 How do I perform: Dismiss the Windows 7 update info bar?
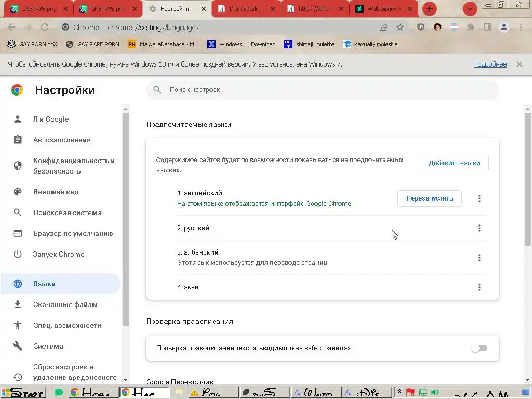point(520,64)
